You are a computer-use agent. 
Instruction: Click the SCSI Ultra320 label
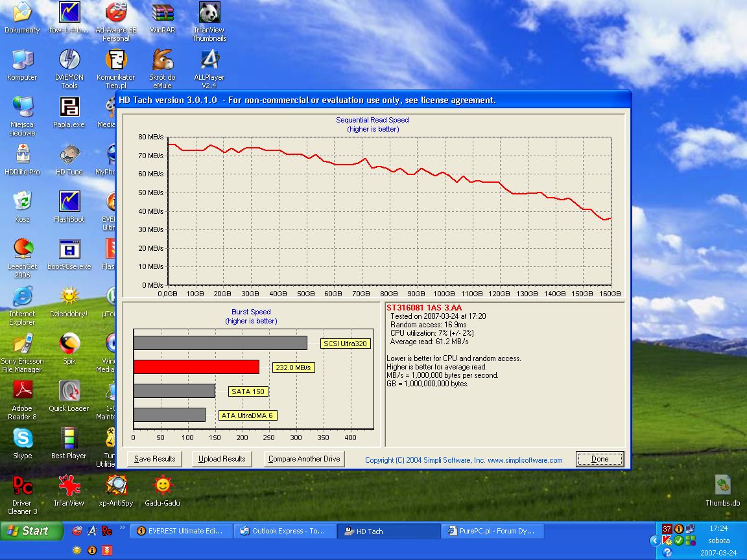click(x=345, y=344)
